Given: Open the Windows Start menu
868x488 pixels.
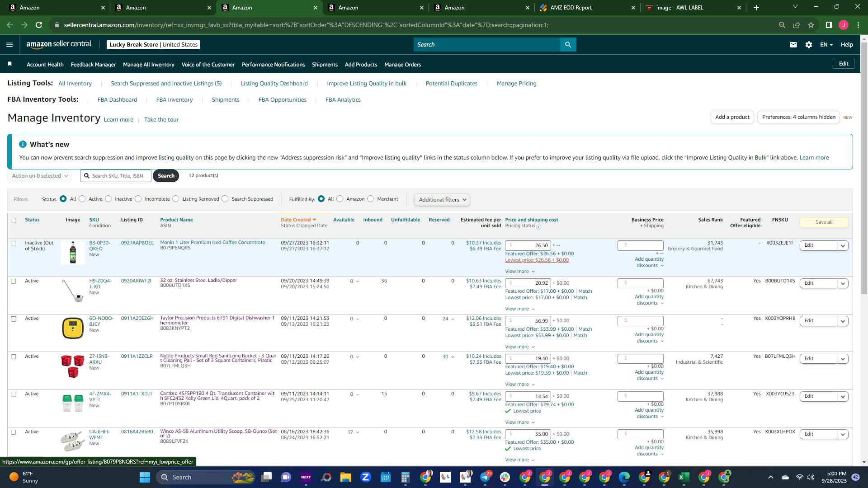Looking at the screenshot, I should pyautogui.click(x=145, y=477).
